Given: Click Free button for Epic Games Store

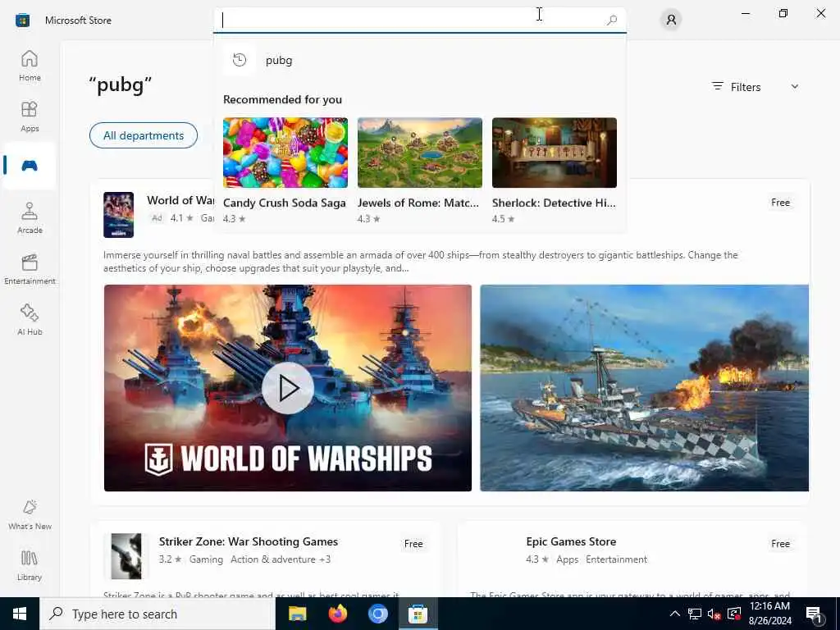Looking at the screenshot, I should 781,544.
